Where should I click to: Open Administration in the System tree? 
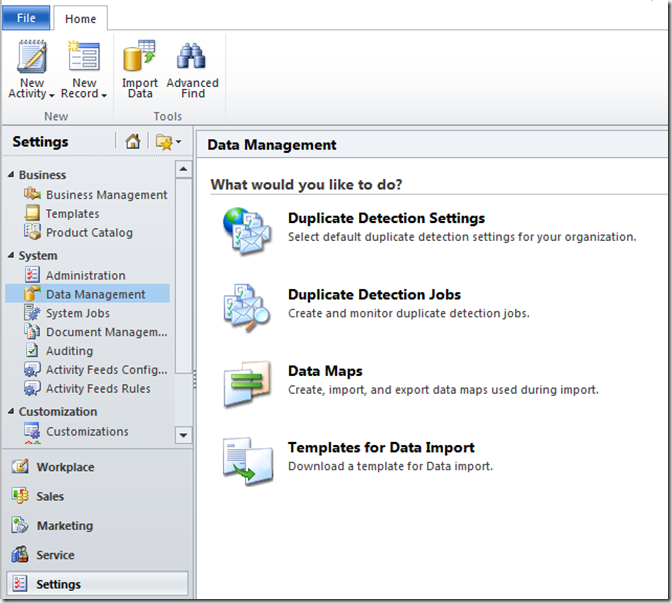85,275
